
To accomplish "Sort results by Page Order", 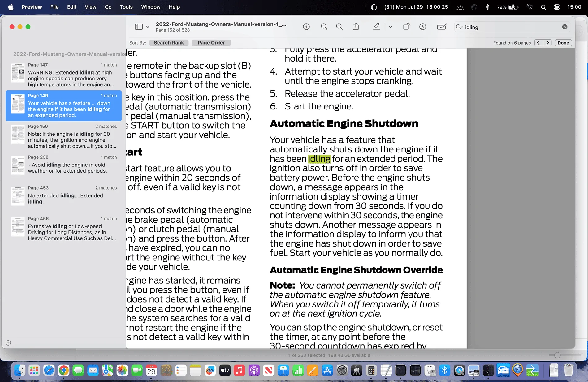I will [x=211, y=43].
